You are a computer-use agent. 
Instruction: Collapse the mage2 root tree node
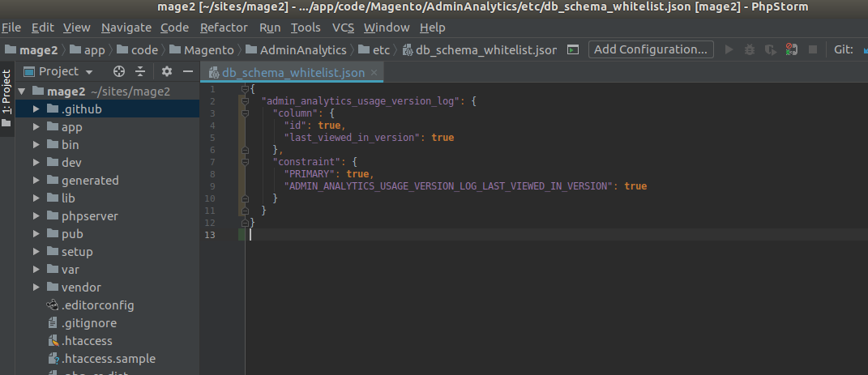[21, 92]
